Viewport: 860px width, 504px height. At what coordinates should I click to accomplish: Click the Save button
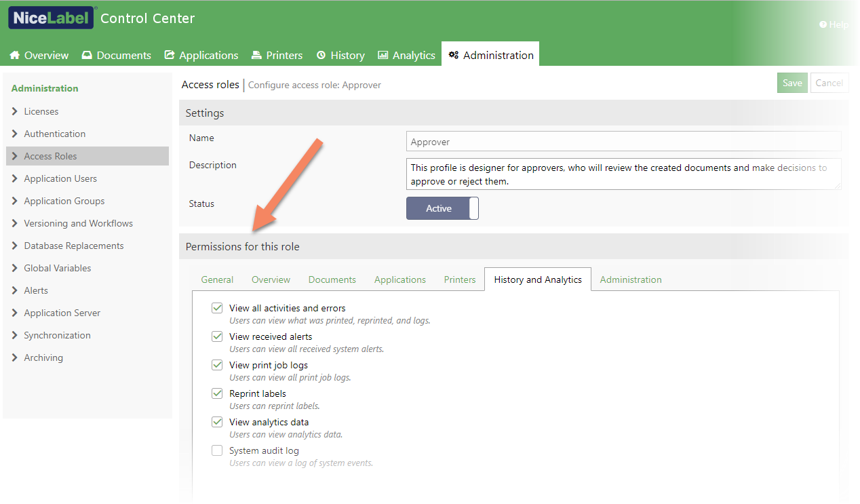(x=792, y=83)
